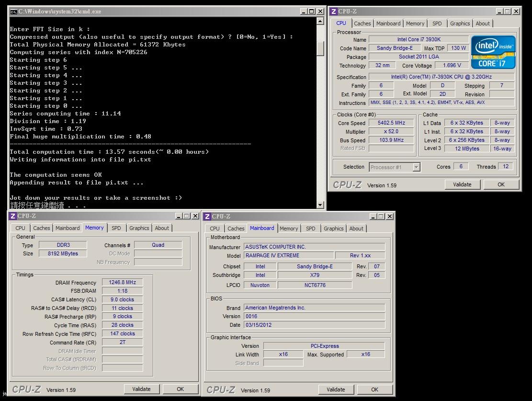Click OK in the Mainboard window
The width and height of the screenshot is (532, 401).
(374, 390)
